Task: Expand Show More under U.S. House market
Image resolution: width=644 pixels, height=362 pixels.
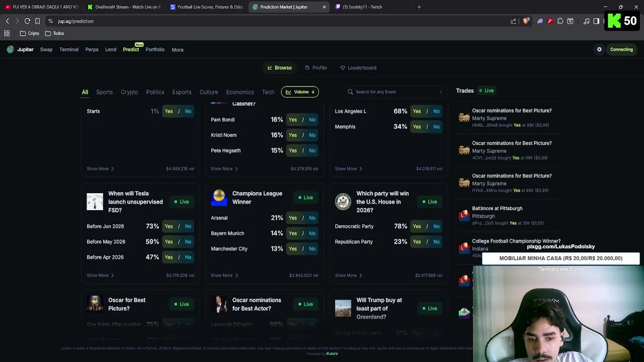Action: pos(349,276)
